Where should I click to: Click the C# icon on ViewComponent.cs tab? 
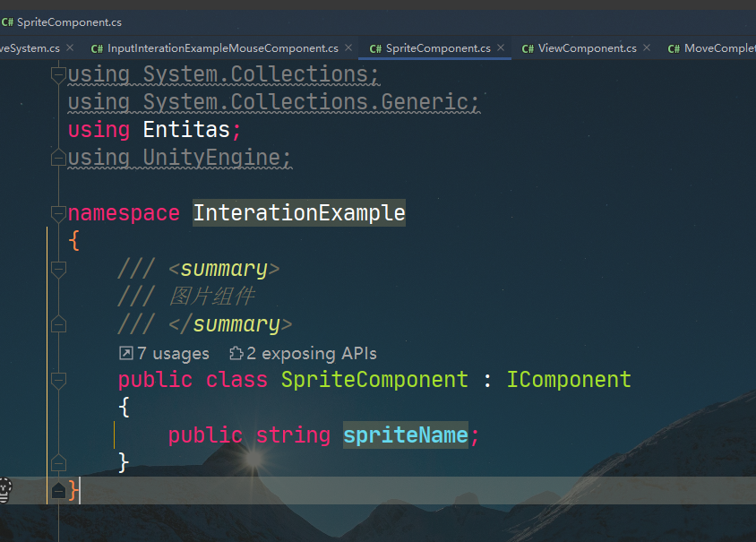click(528, 48)
